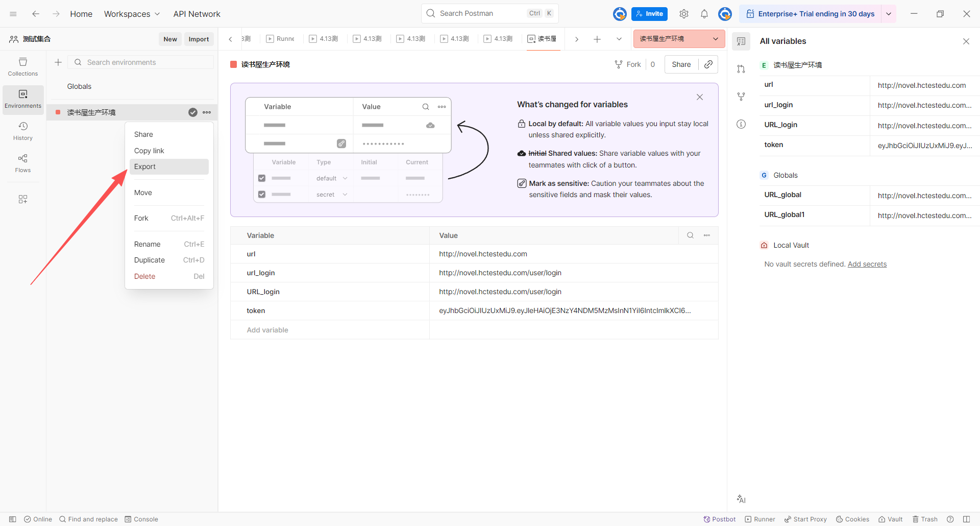Open Console in status bar
The width and height of the screenshot is (980, 526).
[x=141, y=519]
